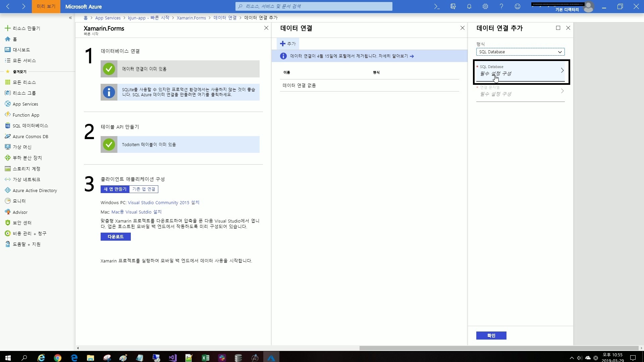
Task: Click the App Services breadcrumb item
Action: 108,18
